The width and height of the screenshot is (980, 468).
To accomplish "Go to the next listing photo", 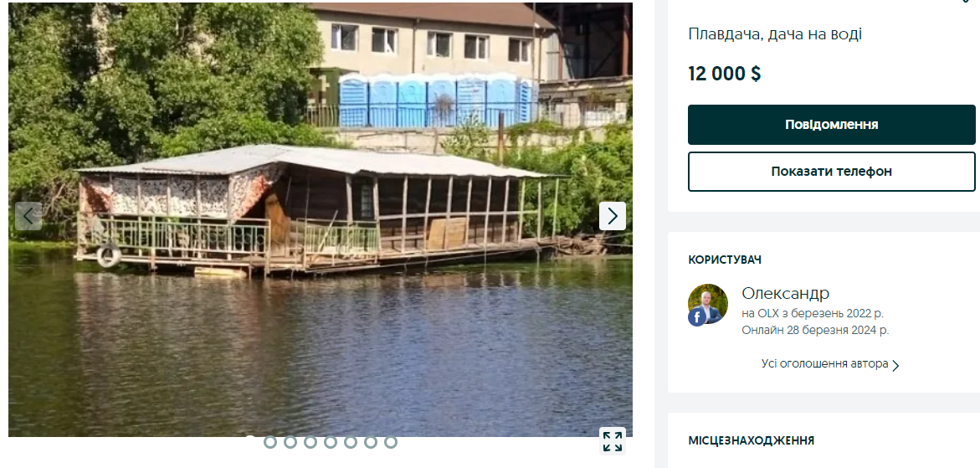I will (613, 216).
